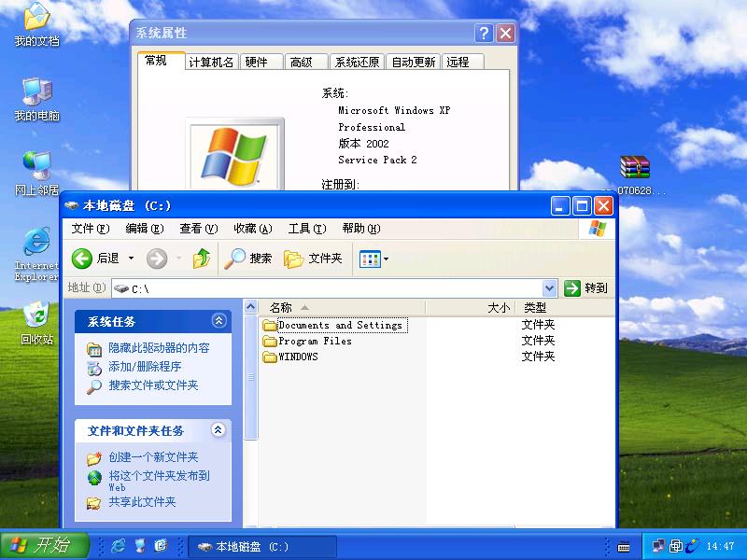Click 搜索文件或文件夹 link
Image resolution: width=747 pixels, height=560 pixels.
153,385
